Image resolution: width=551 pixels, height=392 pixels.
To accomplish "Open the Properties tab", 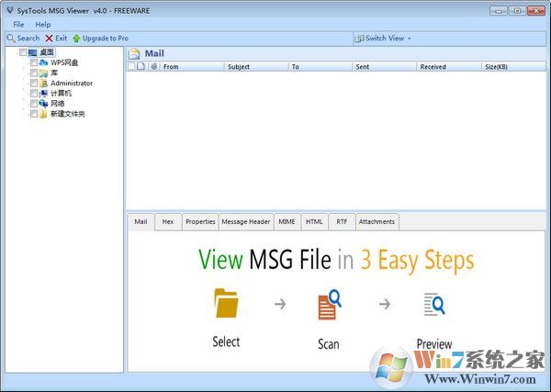I will point(200,221).
